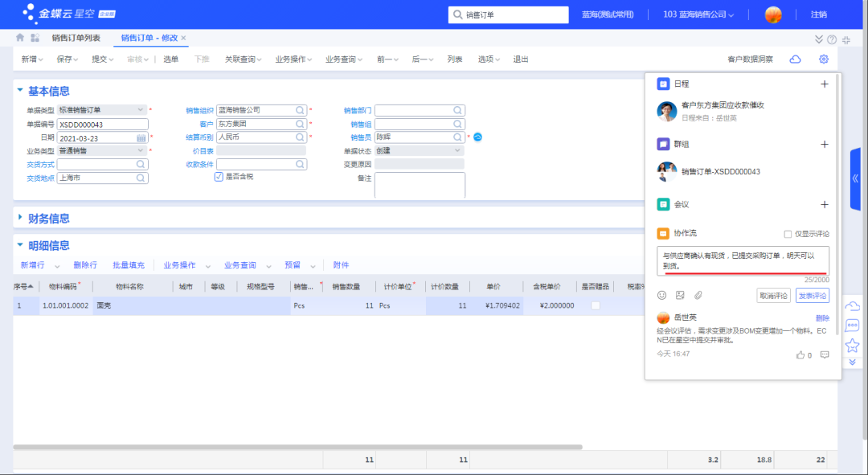Click the cloud icon in the toolbar
This screenshot has height=475, width=868.
click(x=795, y=59)
